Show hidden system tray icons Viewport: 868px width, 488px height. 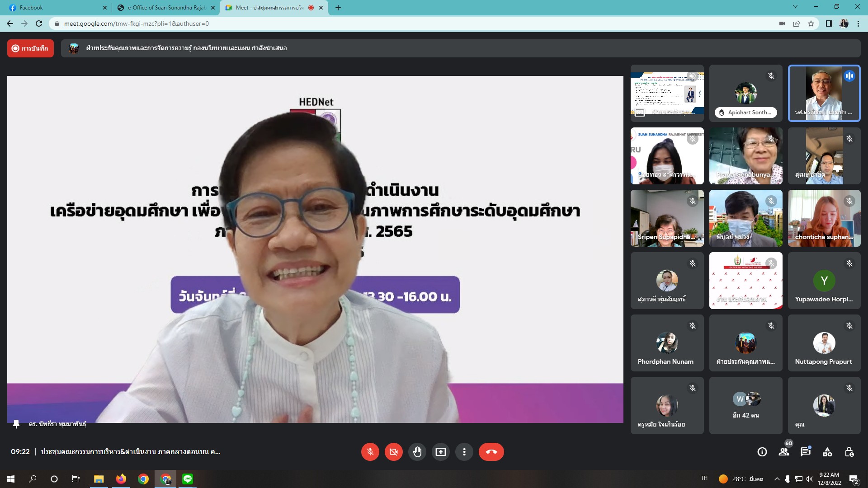click(x=777, y=479)
